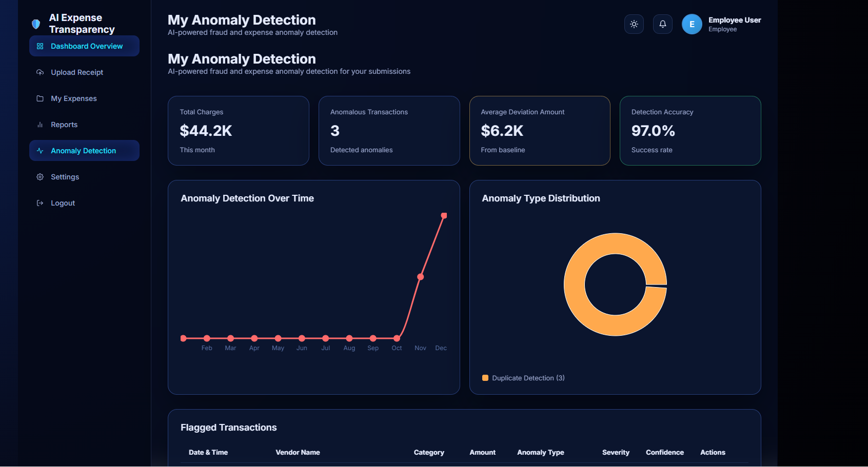The image size is (868, 467).
Task: Click the Employee User profile name
Action: [x=735, y=20]
